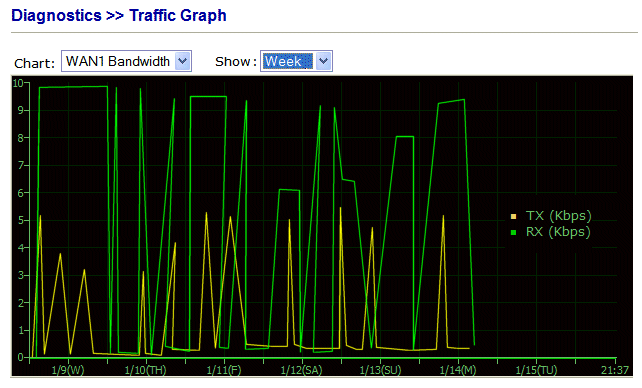Click the TX (Kbps) legend label
The width and height of the screenshot is (642, 388).
558,216
